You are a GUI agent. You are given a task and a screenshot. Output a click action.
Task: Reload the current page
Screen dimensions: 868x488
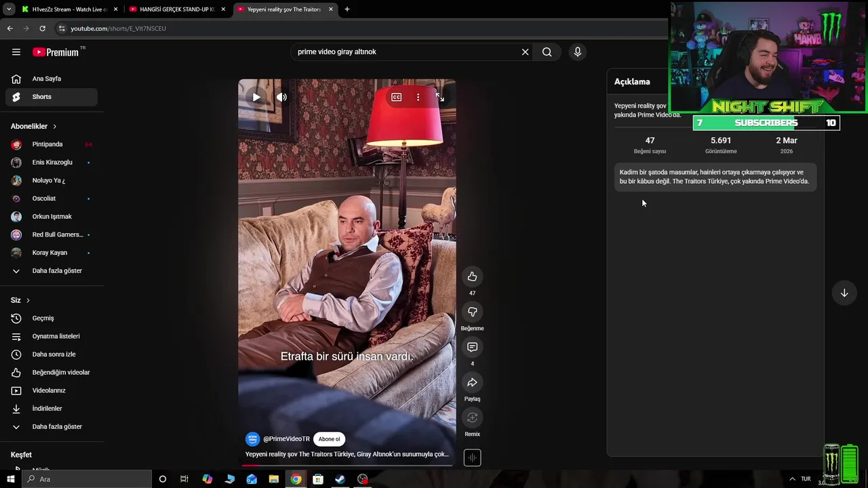[42, 28]
